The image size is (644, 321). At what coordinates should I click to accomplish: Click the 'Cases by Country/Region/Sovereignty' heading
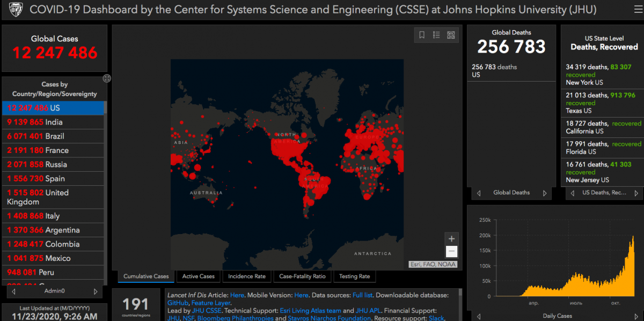click(x=55, y=89)
